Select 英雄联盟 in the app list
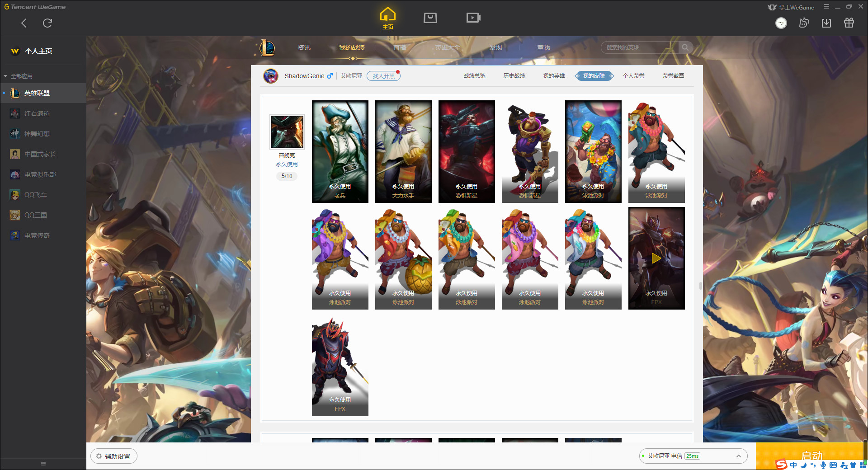This screenshot has width=868, height=470. pos(43,93)
